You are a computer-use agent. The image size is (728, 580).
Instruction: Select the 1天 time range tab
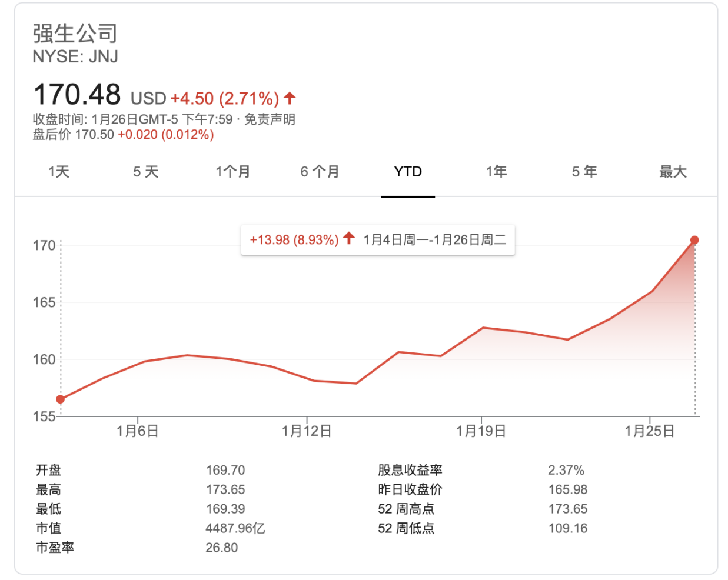(x=59, y=172)
